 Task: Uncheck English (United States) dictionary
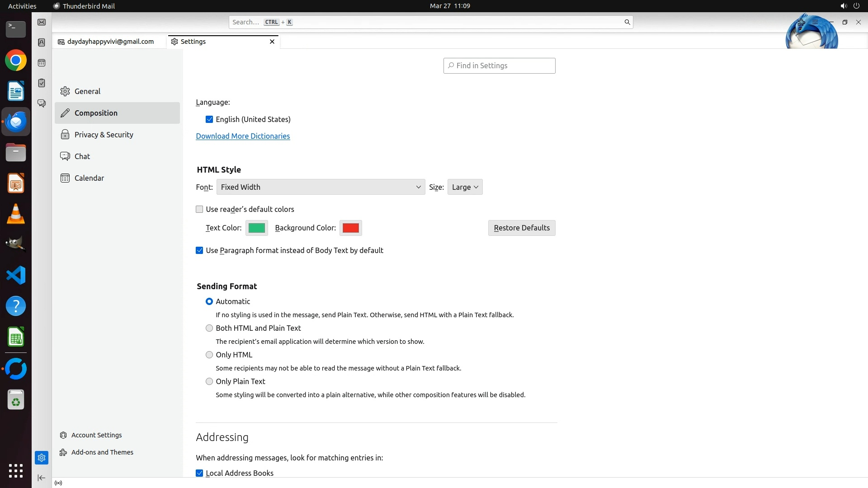[x=209, y=119]
